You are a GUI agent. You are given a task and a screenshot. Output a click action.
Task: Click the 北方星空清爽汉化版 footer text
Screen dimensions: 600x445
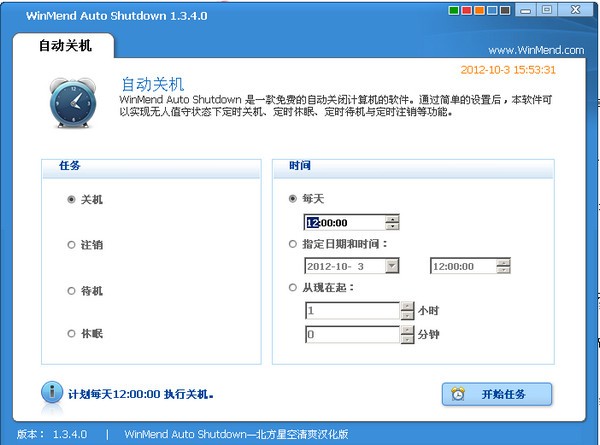[x=302, y=434]
